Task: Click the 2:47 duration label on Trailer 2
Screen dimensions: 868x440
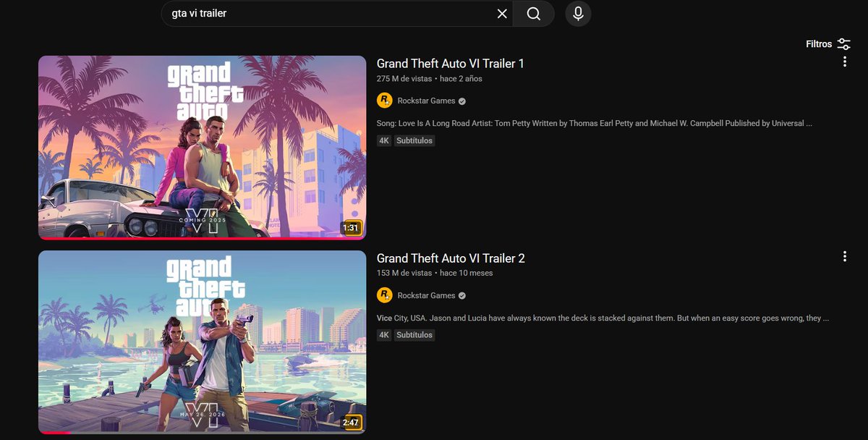Action: click(x=351, y=423)
